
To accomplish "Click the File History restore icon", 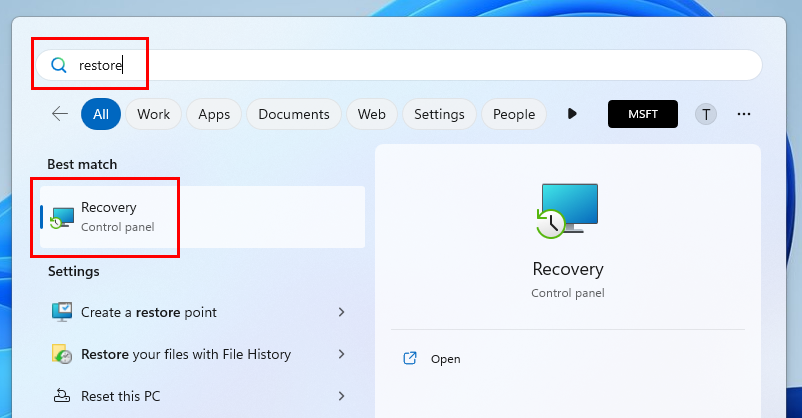I will tap(62, 354).
